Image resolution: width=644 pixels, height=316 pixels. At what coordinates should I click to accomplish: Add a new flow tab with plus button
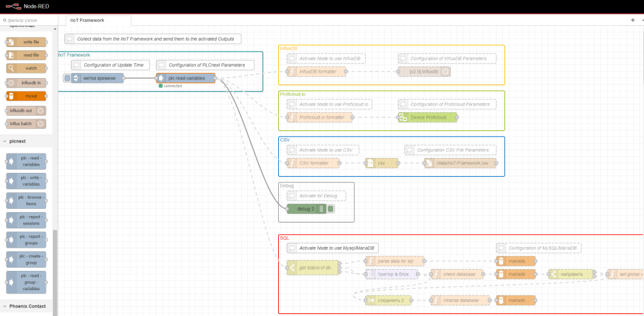coord(632,20)
